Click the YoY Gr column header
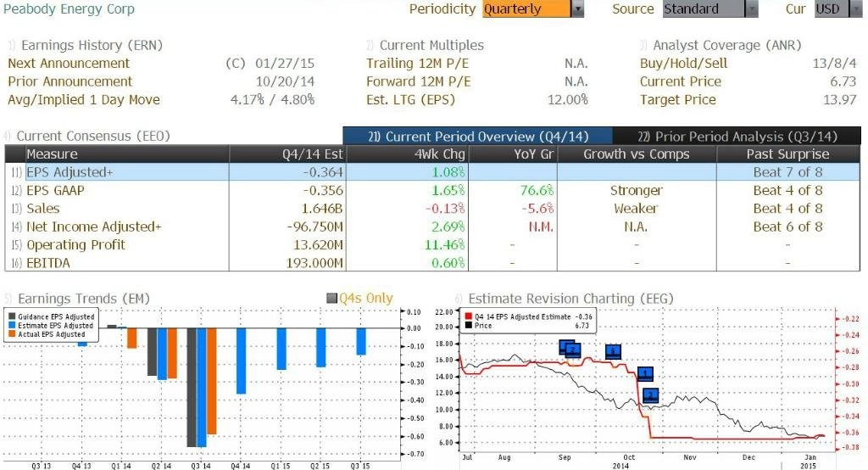This screenshot has width=868, height=470. tap(513, 154)
